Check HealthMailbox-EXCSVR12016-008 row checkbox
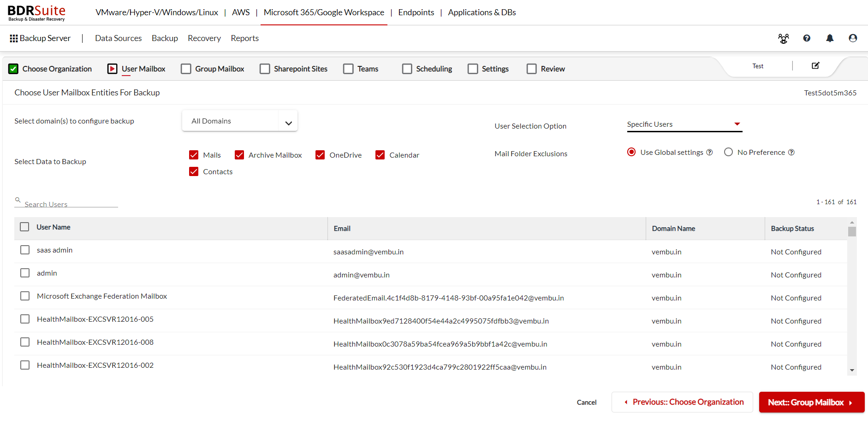 25,342
